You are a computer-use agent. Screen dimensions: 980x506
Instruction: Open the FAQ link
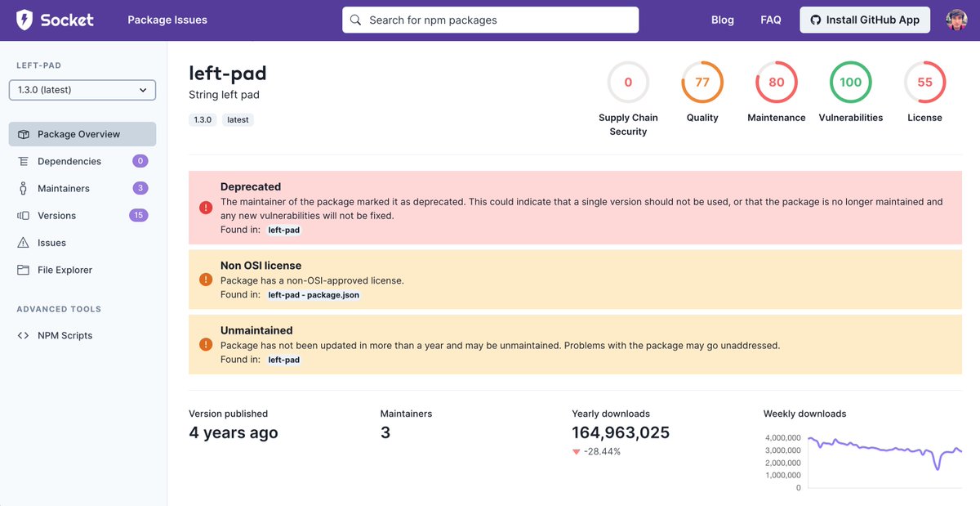771,20
